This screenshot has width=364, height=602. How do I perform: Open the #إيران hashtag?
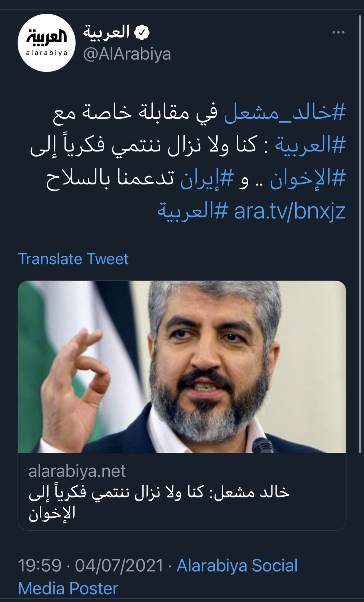207,179
